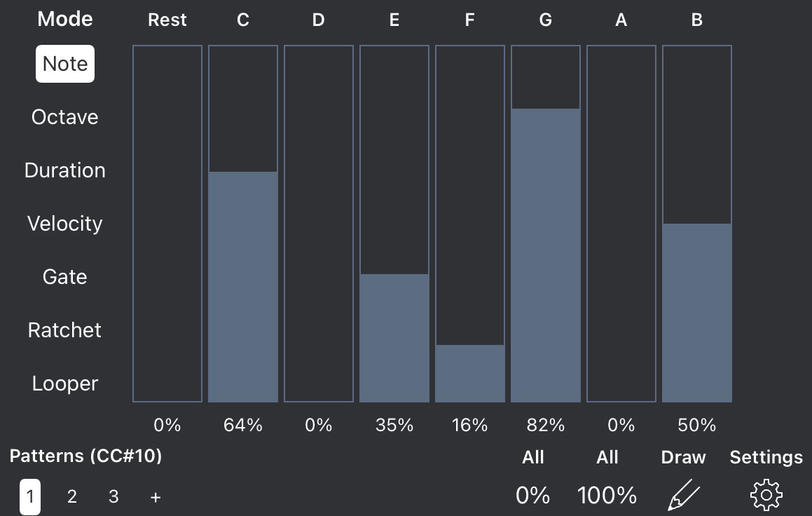Add a new pattern with the plus icon
Viewport: 812px width, 516px height.
point(155,496)
